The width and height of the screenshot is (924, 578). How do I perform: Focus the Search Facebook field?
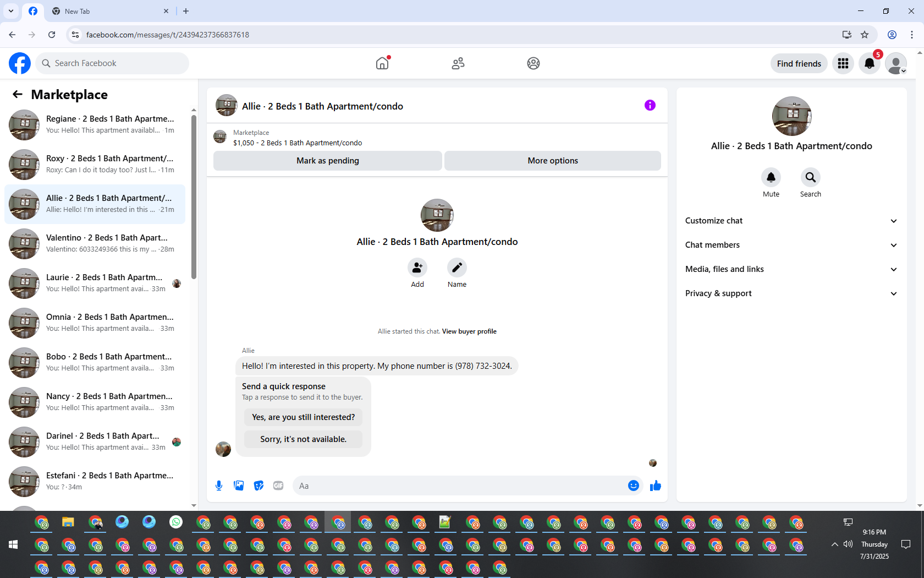(112, 63)
